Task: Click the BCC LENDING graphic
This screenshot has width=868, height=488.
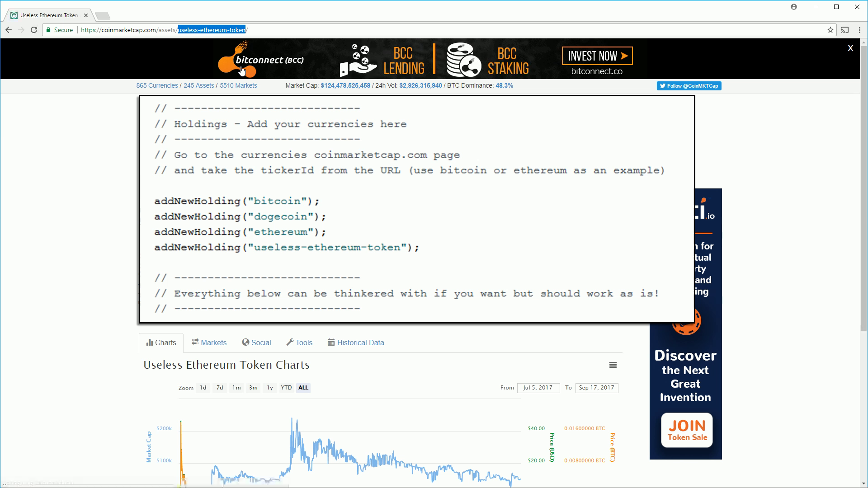Action: pyautogui.click(x=382, y=60)
